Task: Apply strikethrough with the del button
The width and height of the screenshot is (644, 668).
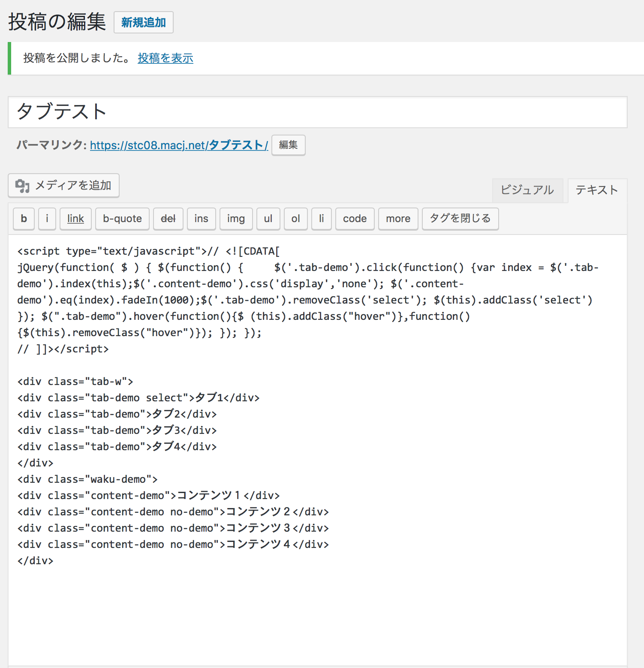Action: [x=168, y=219]
